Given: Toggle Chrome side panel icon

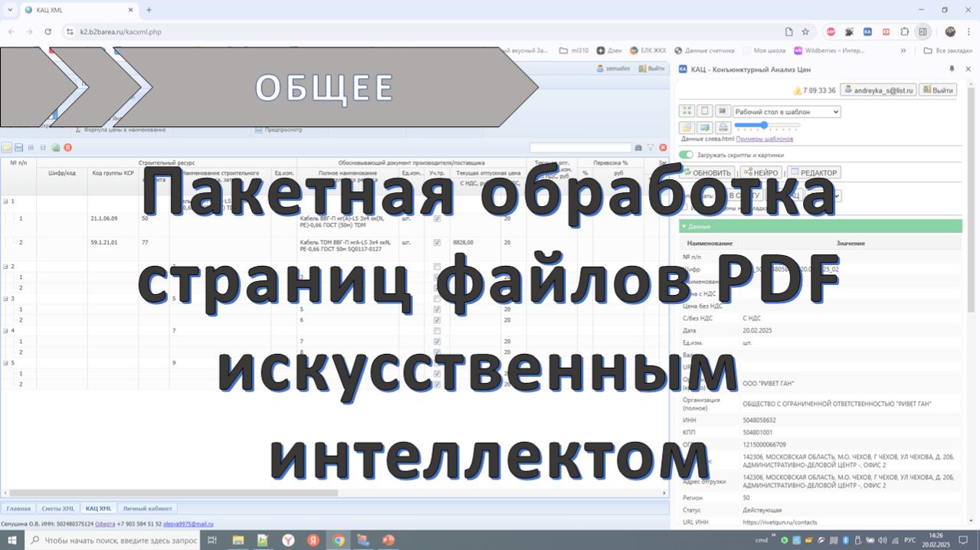Looking at the screenshot, I should point(923,32).
